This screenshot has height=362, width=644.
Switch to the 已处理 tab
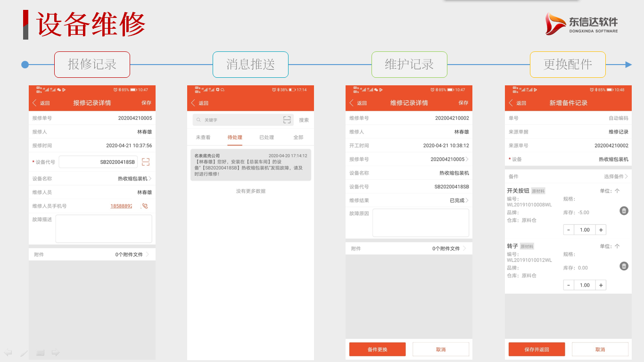(266, 137)
